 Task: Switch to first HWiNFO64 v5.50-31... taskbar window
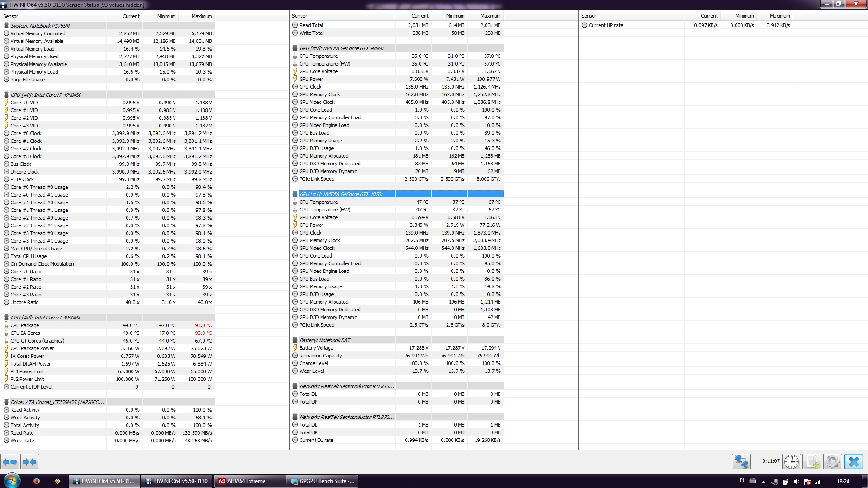click(104, 481)
